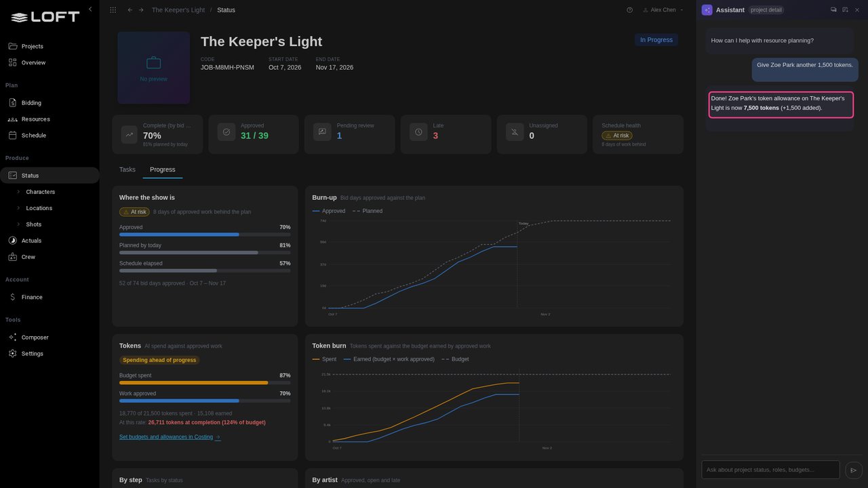Image resolution: width=868 pixels, height=488 pixels.
Task: Click the Assistant project detail tag
Action: pos(766,10)
